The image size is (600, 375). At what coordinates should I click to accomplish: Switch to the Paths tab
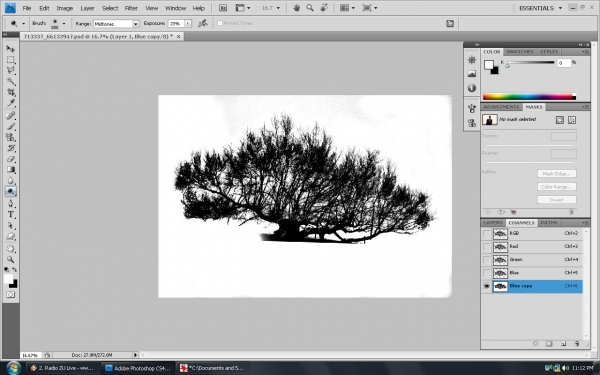549,223
